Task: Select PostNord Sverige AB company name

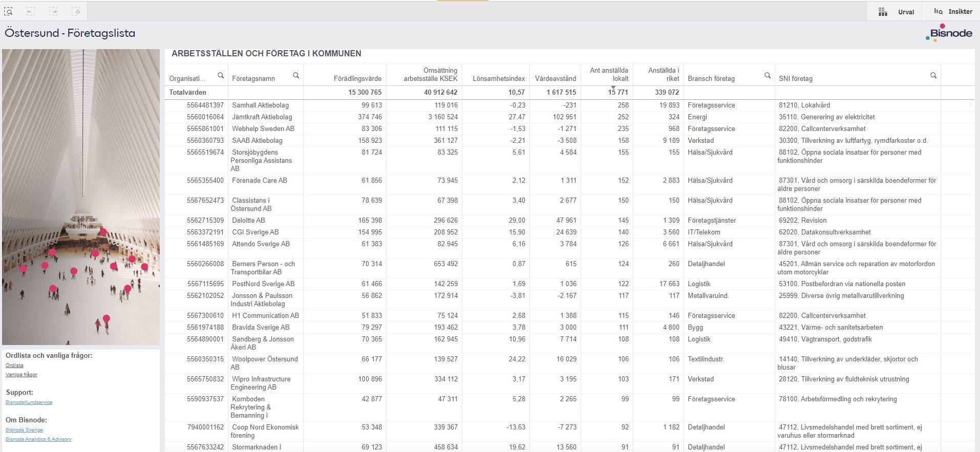Action: click(x=263, y=284)
